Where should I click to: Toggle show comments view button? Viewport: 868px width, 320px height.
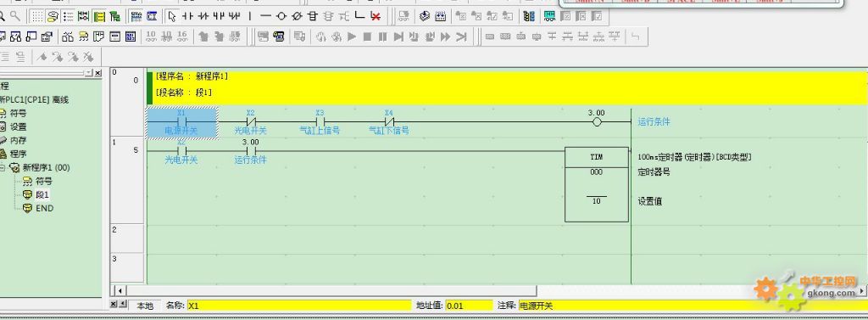53,17
